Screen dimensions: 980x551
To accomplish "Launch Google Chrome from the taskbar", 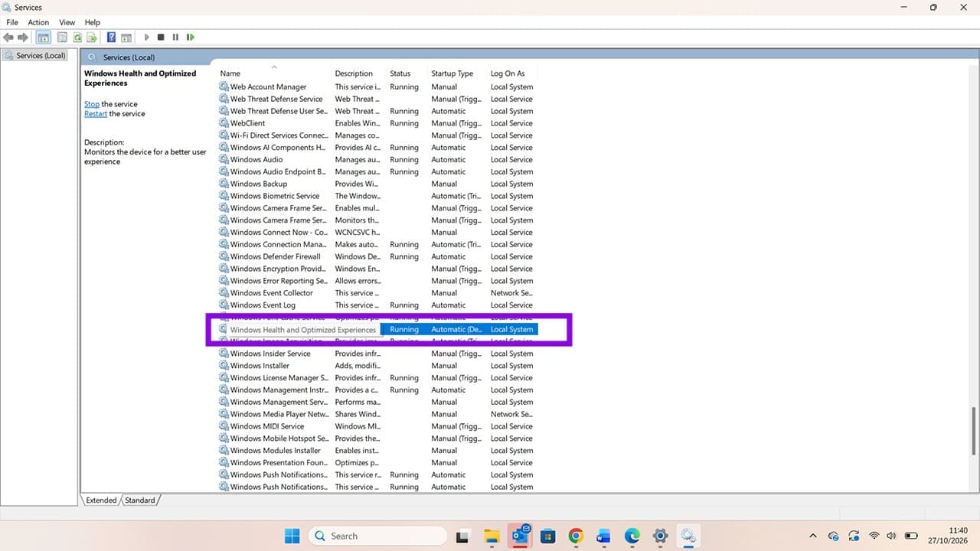I will click(x=576, y=536).
